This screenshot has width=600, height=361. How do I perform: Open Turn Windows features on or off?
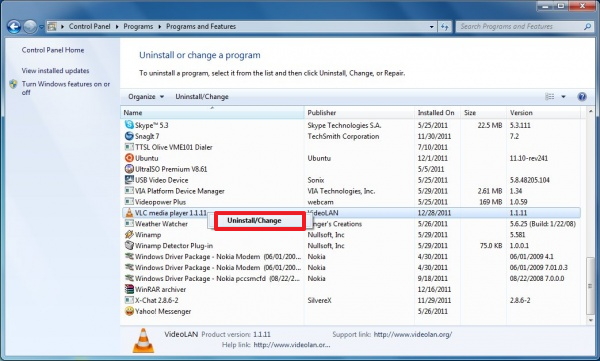(x=65, y=88)
